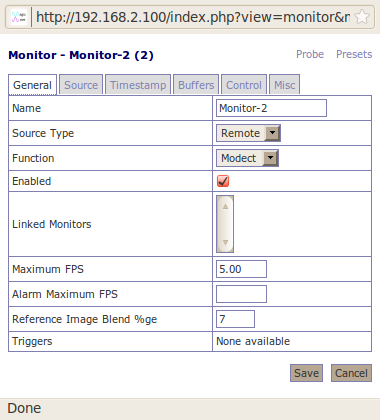Screen dimensions: 380x420
Task: Bookmark page with the star icon
Action: click(x=362, y=17)
